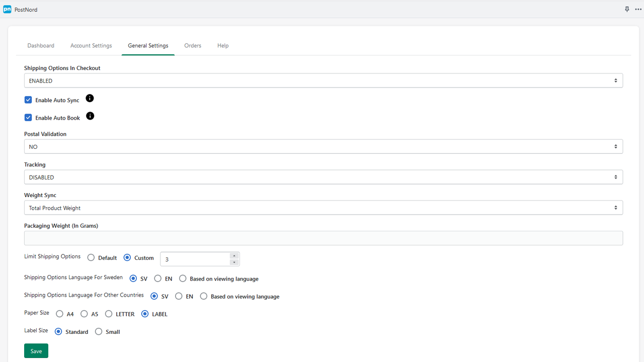Open the Weight Sync dropdown
This screenshot has width=644, height=362.
(x=324, y=207)
